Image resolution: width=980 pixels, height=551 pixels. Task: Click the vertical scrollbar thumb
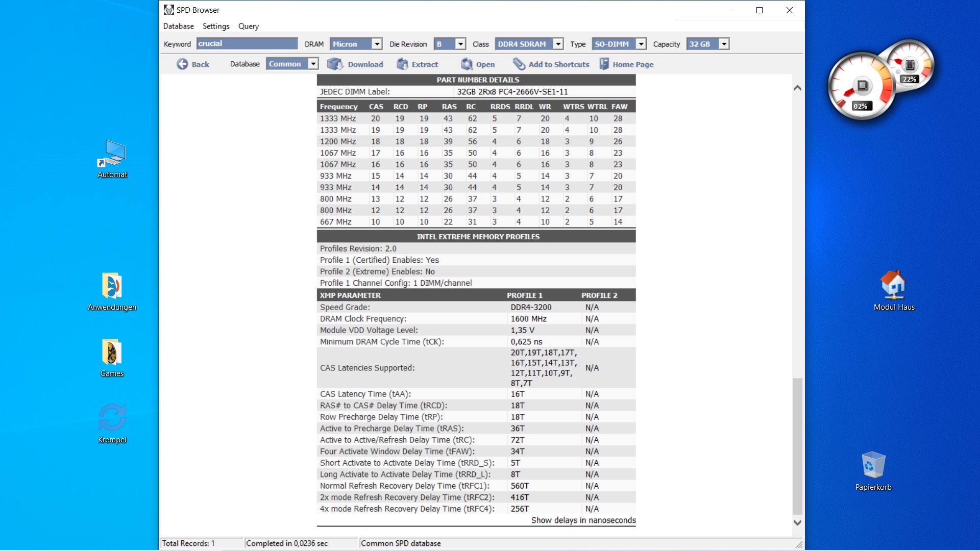(797, 446)
